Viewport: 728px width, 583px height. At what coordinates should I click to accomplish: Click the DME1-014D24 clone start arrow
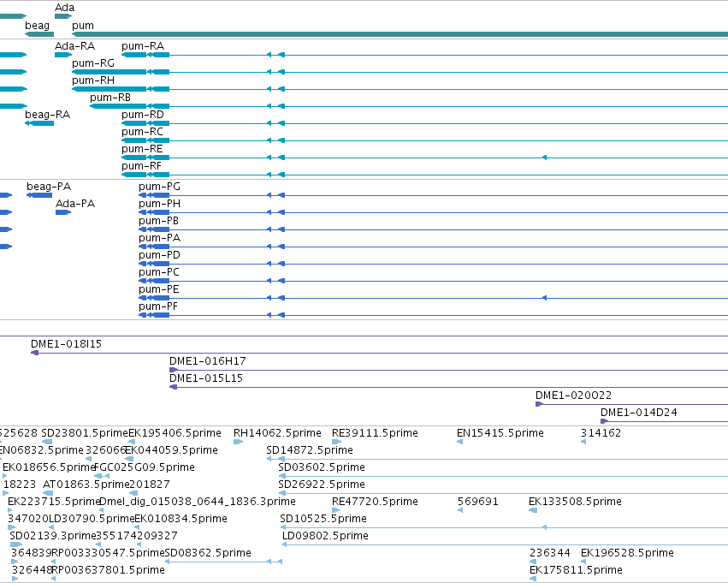click(x=604, y=421)
